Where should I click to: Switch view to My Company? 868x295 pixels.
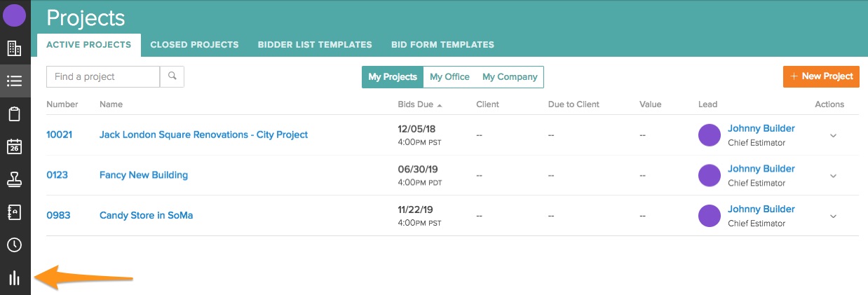510,77
